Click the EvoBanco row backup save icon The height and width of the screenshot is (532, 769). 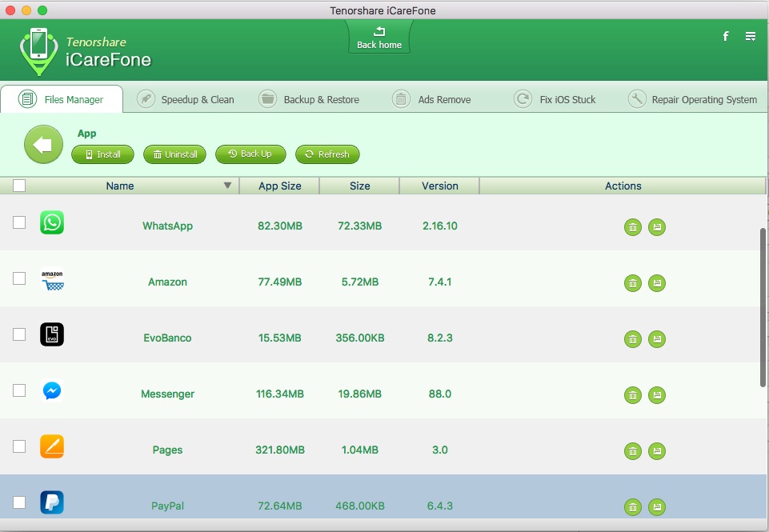657,339
